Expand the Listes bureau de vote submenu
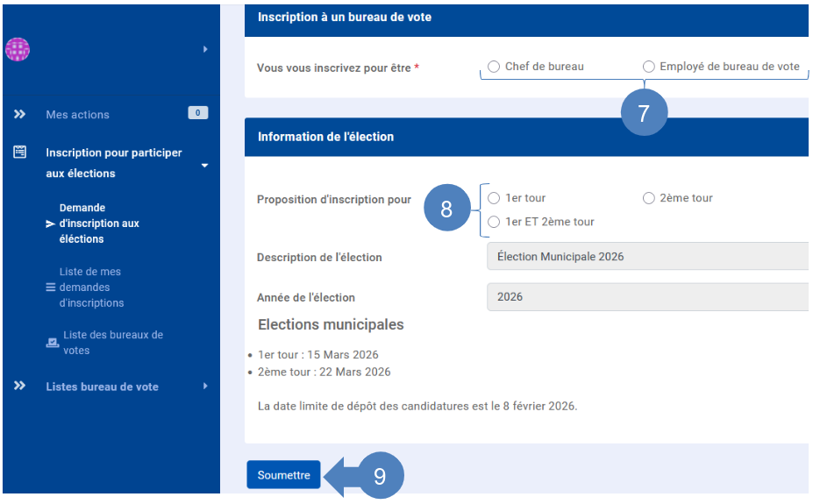The width and height of the screenshot is (813, 504). (x=205, y=386)
